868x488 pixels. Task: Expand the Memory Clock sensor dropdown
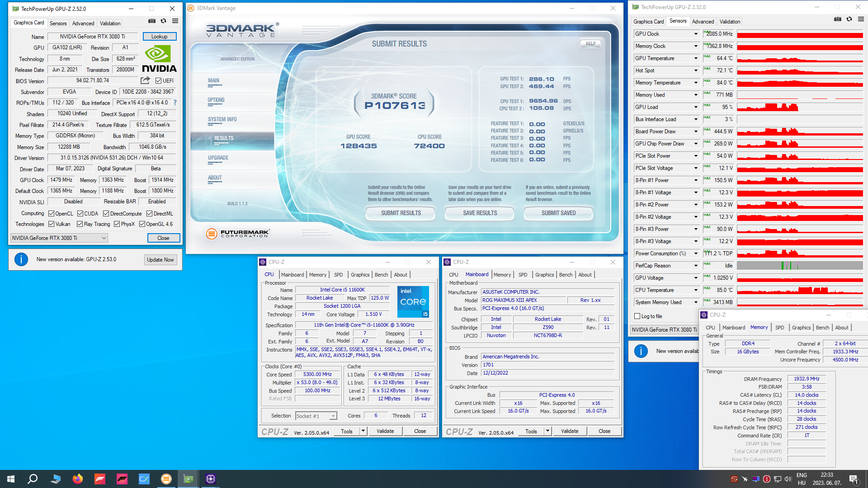(x=696, y=46)
